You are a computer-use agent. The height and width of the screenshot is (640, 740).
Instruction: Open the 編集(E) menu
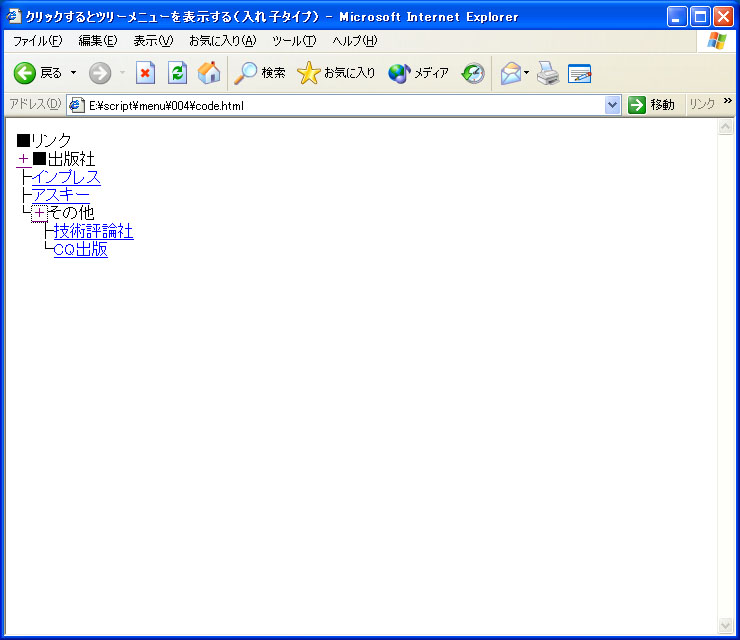(98, 41)
